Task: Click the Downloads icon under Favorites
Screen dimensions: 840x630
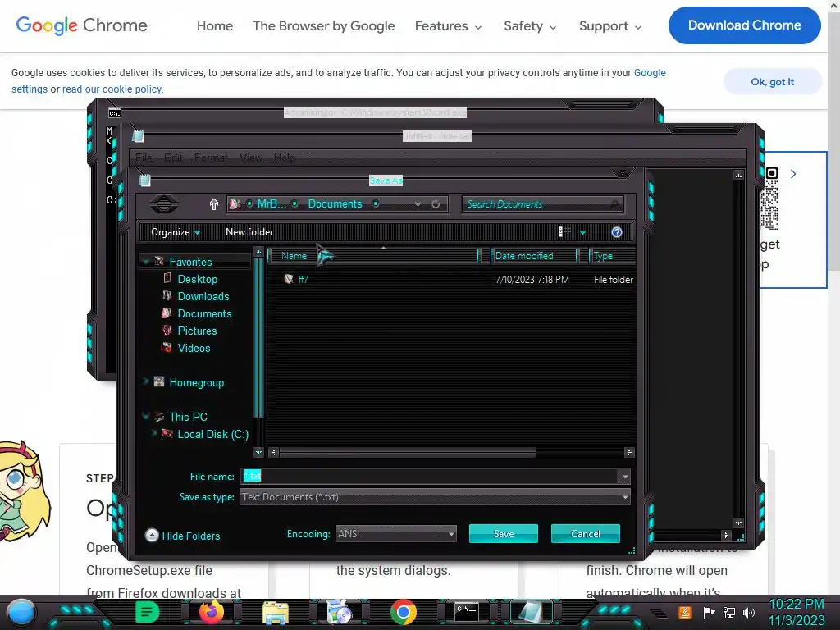Action: click(x=167, y=295)
